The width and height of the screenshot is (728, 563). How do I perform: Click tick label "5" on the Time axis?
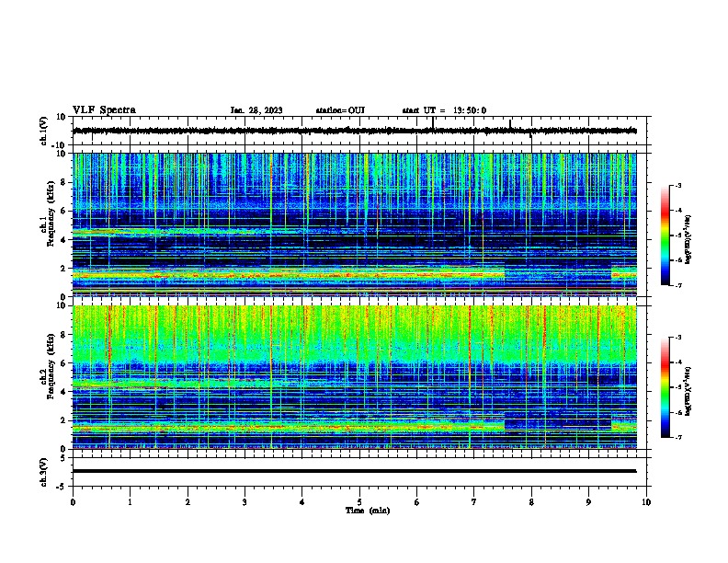point(359,502)
